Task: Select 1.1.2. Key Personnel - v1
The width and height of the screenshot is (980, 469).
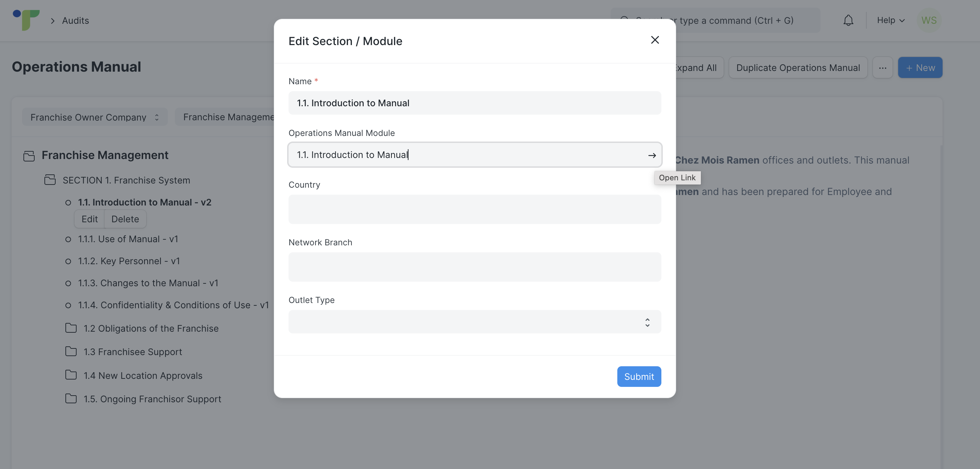Action: [x=129, y=261]
